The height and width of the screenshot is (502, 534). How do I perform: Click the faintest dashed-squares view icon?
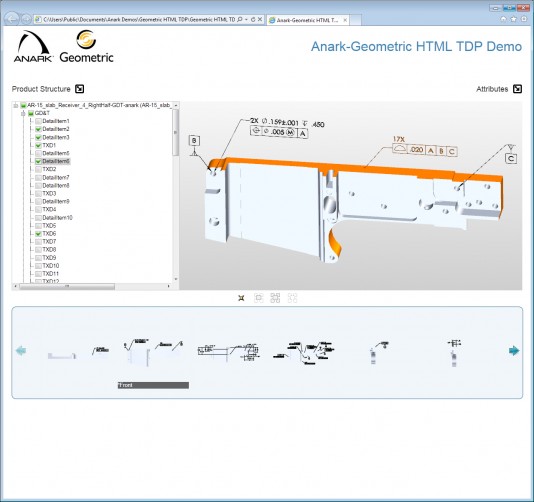[293, 298]
